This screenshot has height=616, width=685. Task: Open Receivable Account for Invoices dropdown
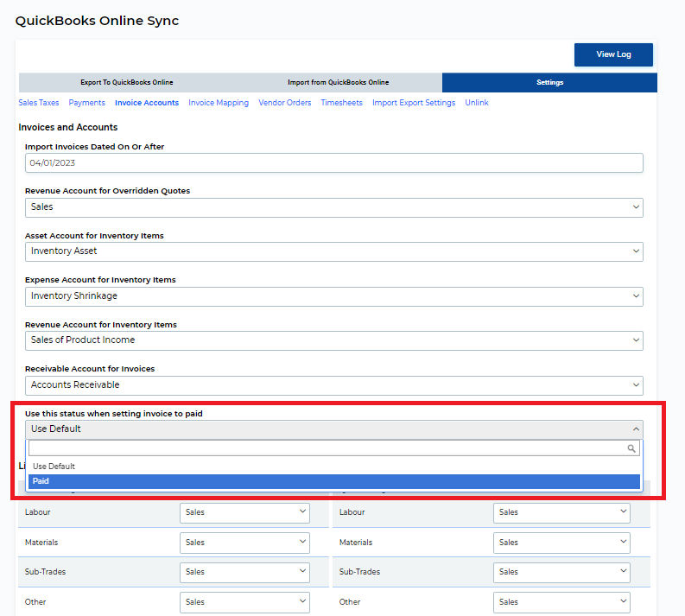coord(333,385)
